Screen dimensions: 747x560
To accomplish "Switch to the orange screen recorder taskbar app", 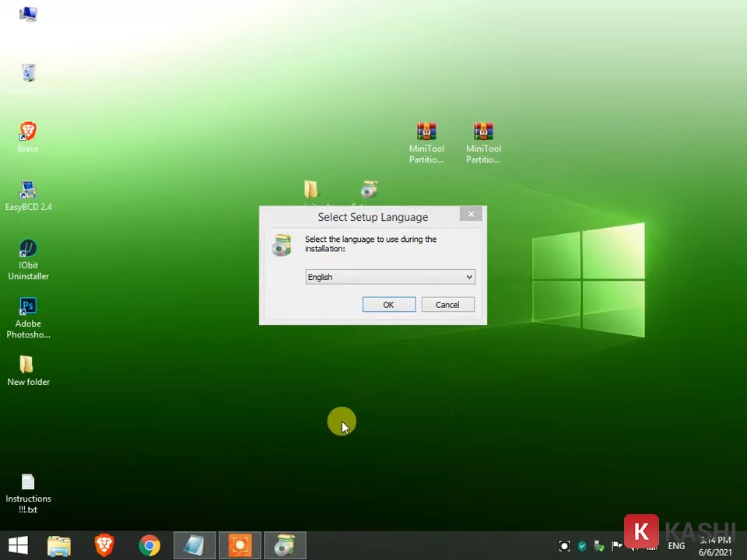I will click(x=240, y=546).
